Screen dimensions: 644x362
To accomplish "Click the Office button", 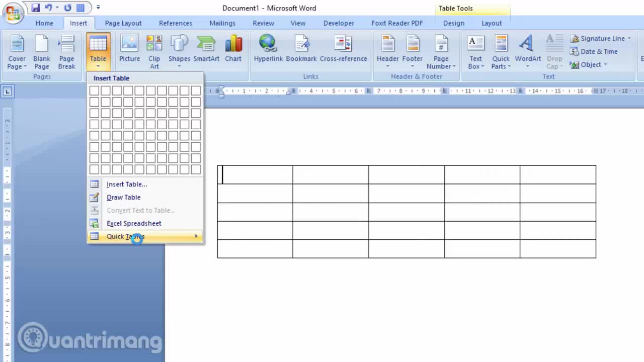I will click(13, 13).
